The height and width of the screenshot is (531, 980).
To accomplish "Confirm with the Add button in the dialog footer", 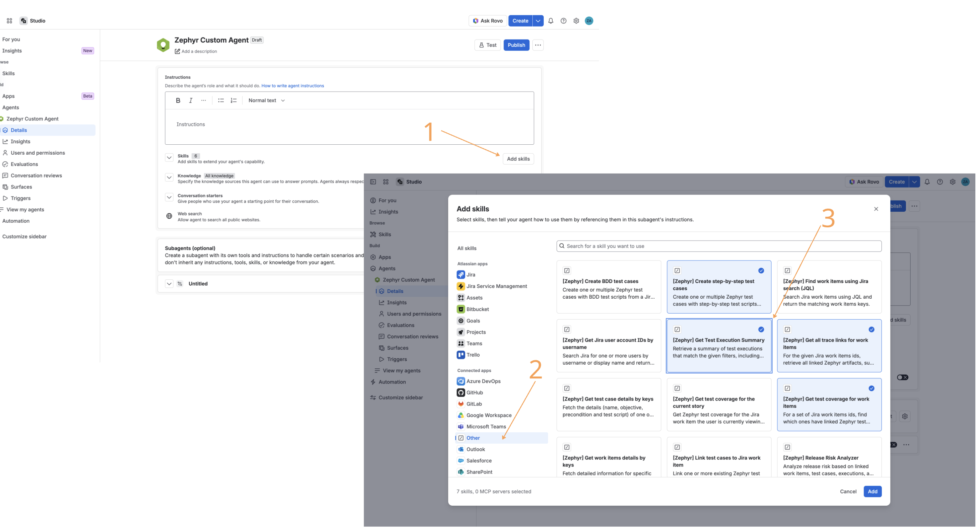I will point(872,492).
